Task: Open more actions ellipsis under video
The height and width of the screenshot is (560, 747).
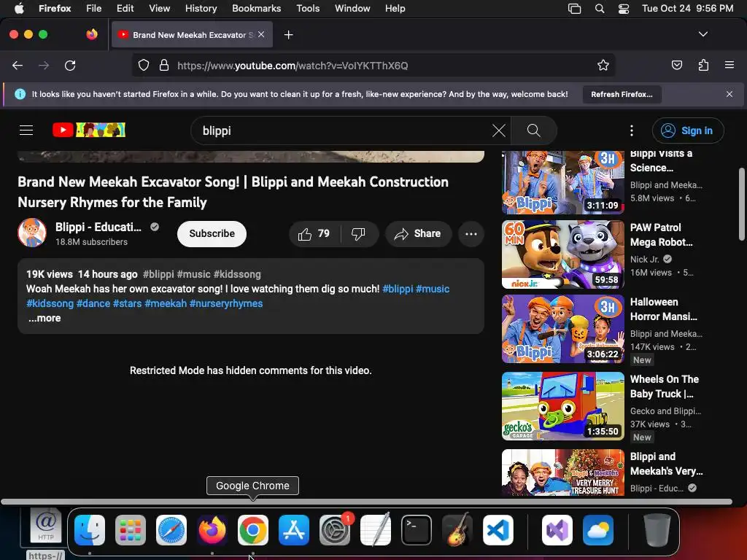Action: [471, 234]
